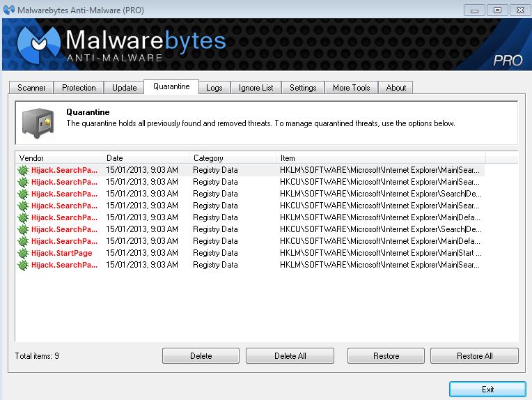Open the Scanner tab

[31, 88]
